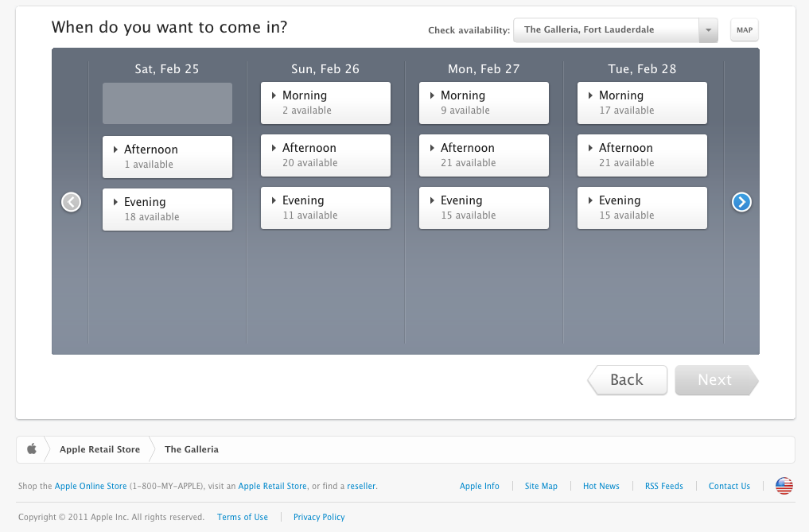The height and width of the screenshot is (532, 809).
Task: Expand Sun Feb 26 Morning slot
Action: tap(325, 103)
